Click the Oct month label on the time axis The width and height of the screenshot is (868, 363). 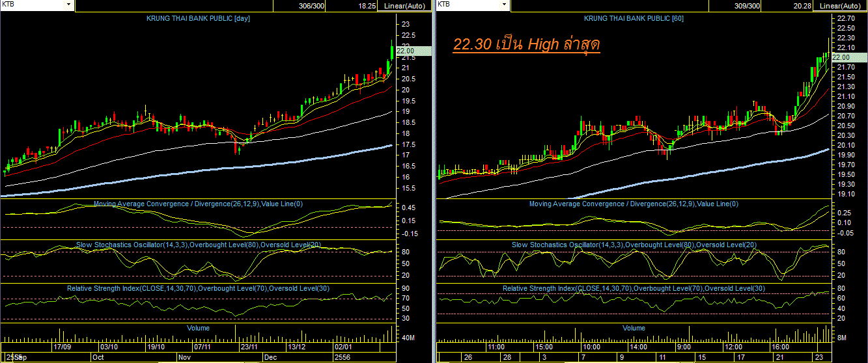98,357
